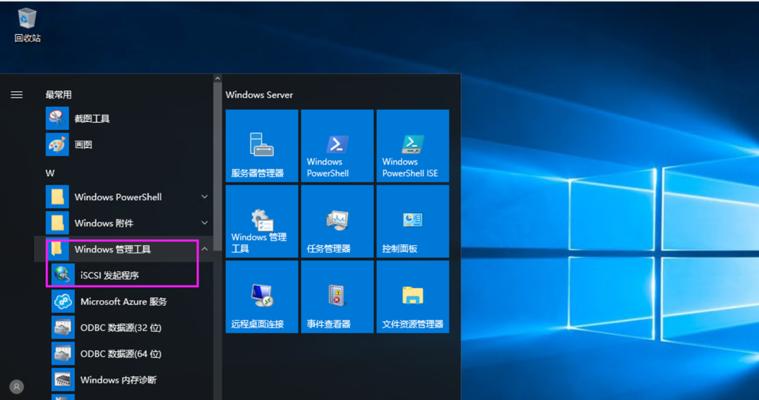
Task: Open the 文件资源管理器 tile
Action: point(413,297)
